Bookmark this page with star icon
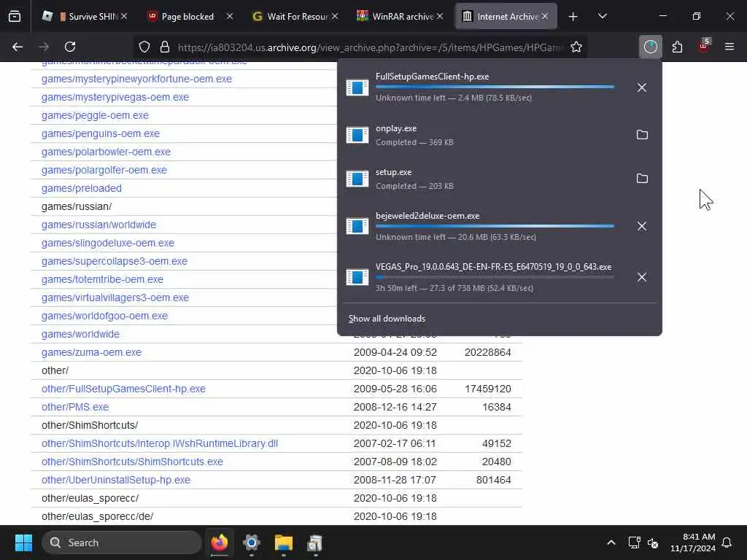The width and height of the screenshot is (747, 560). 576,47
